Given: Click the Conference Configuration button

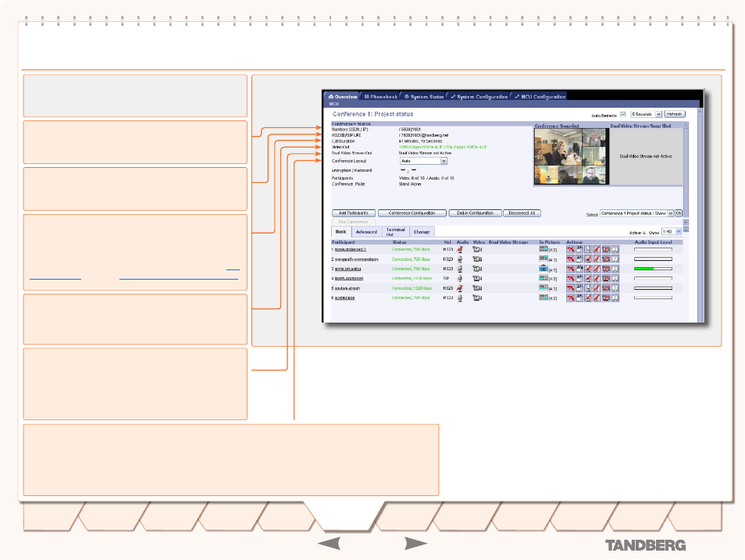Looking at the screenshot, I should click(x=412, y=213).
